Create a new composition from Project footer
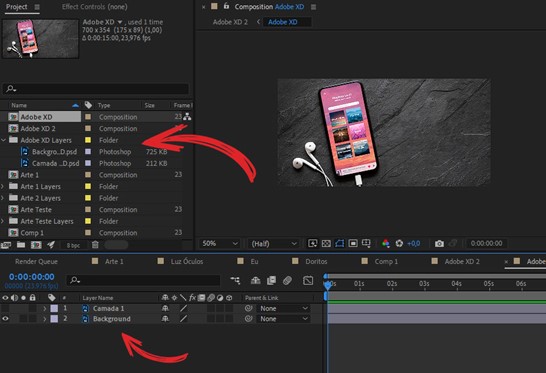This screenshot has width=546, height=373. (x=36, y=245)
